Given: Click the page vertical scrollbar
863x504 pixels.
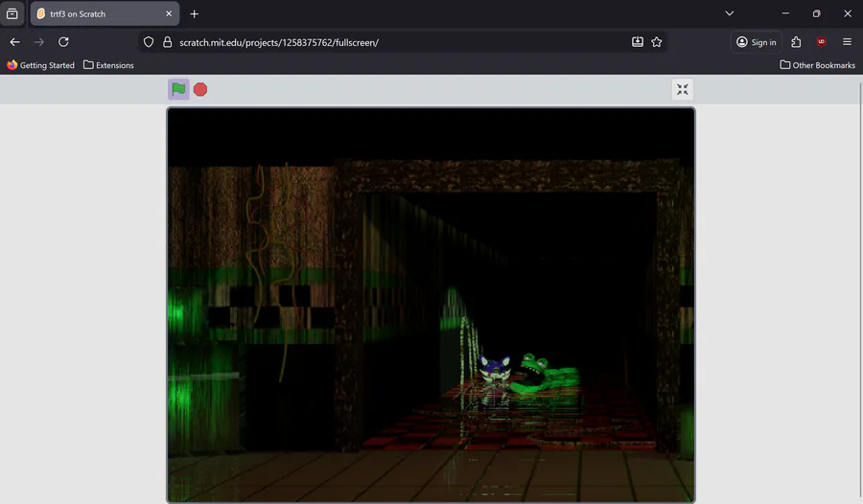Looking at the screenshot, I should tap(860, 289).
